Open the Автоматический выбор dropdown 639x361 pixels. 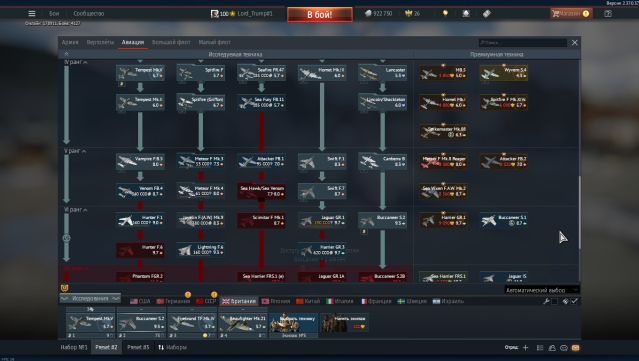coord(542,290)
